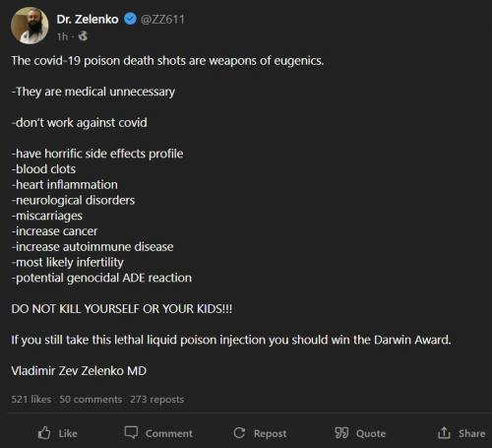Open the profile avatar photo
492x448 pixels.
coord(30,26)
